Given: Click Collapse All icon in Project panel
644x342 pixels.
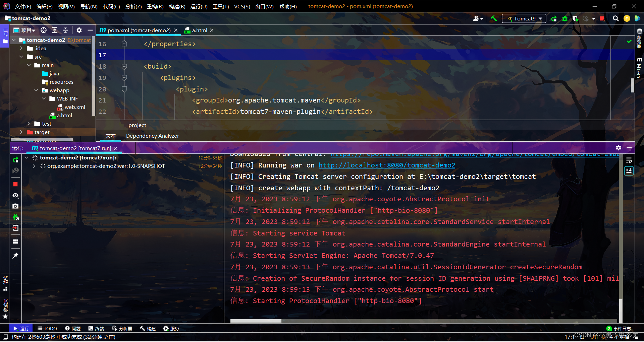Looking at the screenshot, I should [65, 30].
